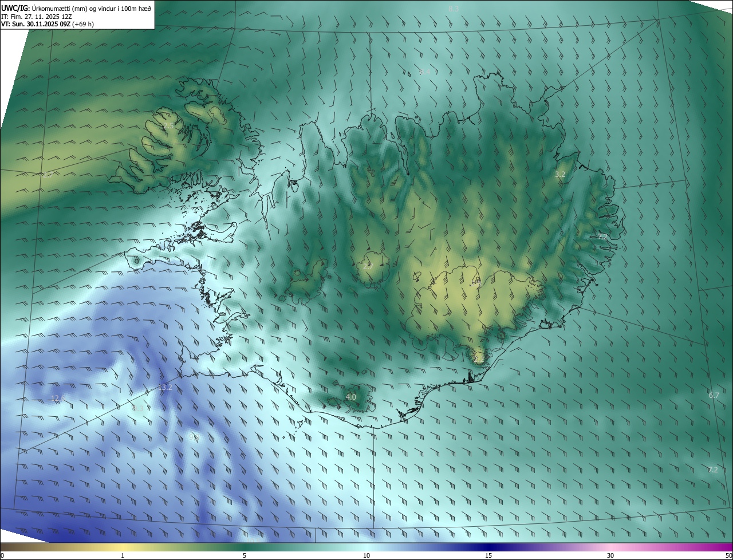This screenshot has height=560, width=733.
Task: Click colorbar tick label 1
Action: [x=122, y=555]
